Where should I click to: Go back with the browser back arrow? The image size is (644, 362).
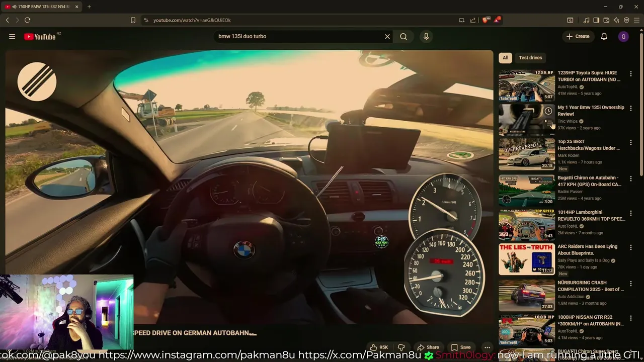click(x=7, y=20)
